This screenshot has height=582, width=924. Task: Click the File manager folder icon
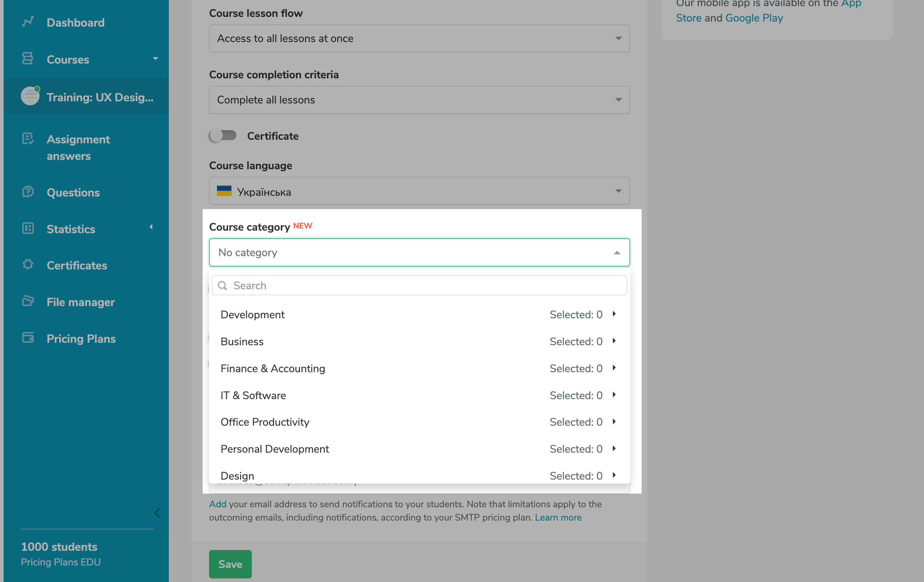28,301
